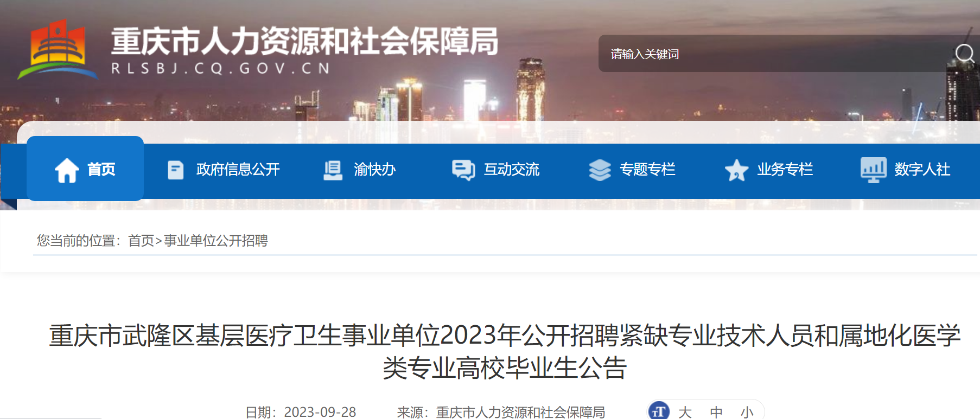Set font size to 小
Viewport: 980px width, 419px height.
pos(747,412)
